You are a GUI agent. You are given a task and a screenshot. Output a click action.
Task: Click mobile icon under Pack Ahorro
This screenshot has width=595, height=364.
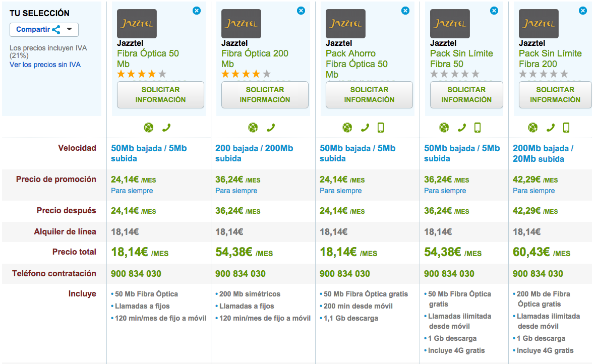click(381, 128)
